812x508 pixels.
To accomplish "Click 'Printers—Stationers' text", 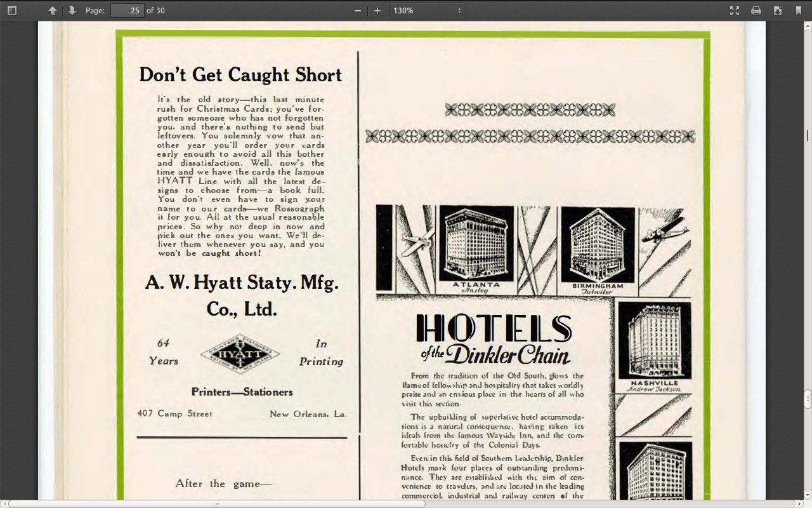I will point(242,392).
